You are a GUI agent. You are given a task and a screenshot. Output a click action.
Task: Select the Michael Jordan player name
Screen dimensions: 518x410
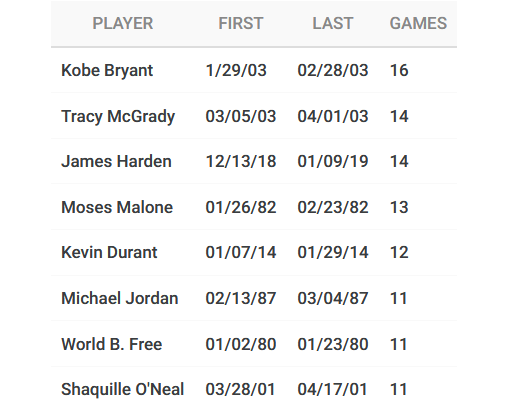click(x=120, y=298)
